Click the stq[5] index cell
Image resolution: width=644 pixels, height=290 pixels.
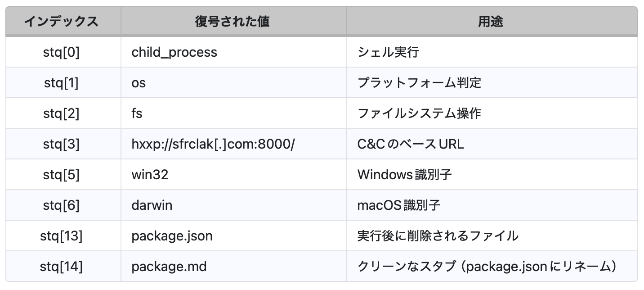pyautogui.click(x=61, y=175)
